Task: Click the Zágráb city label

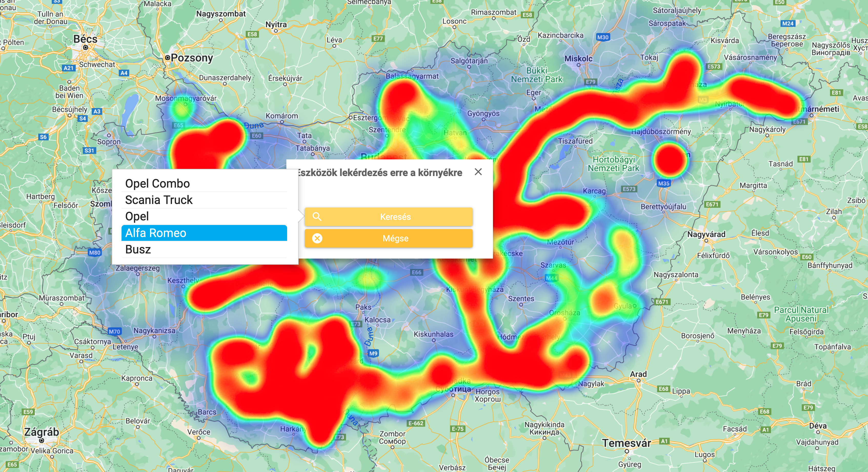Action: point(42,432)
